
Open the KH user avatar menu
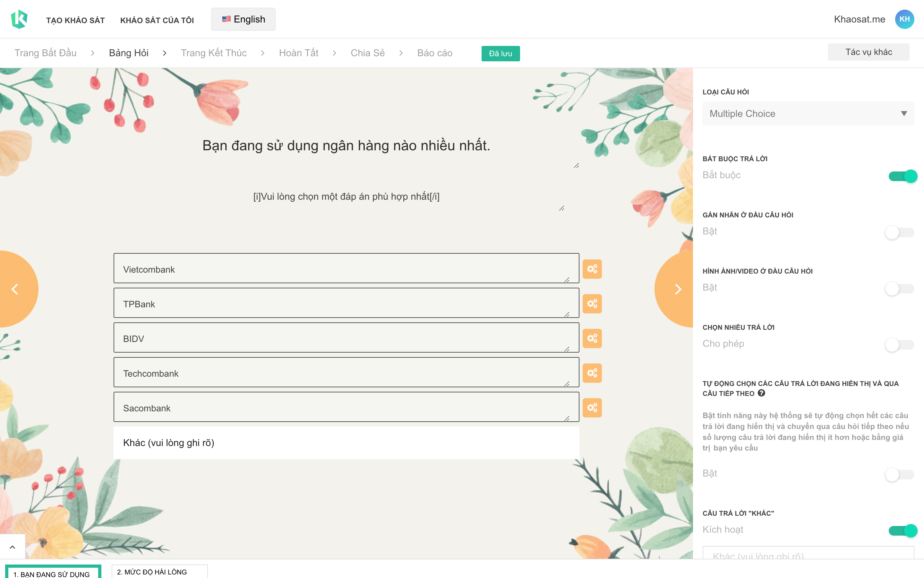[904, 19]
